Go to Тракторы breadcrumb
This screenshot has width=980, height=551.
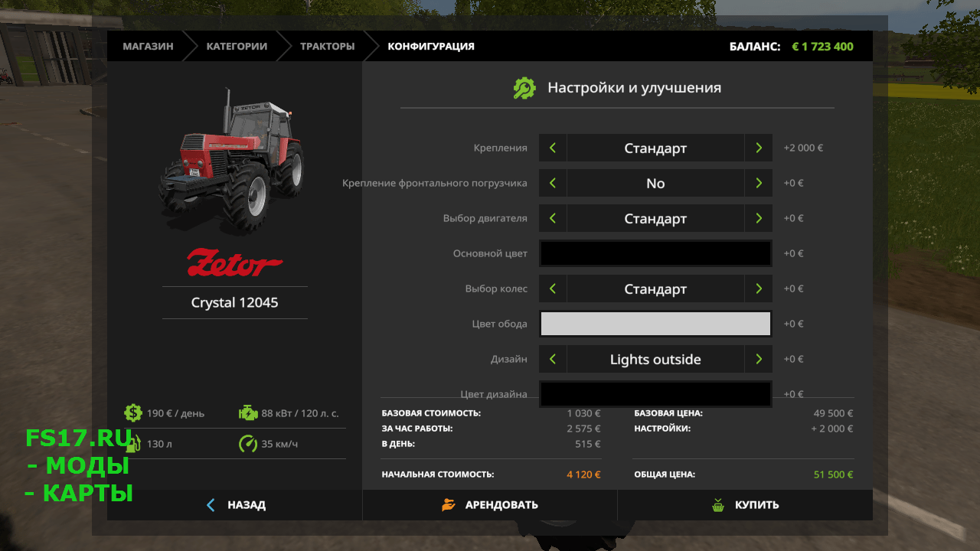327,46
